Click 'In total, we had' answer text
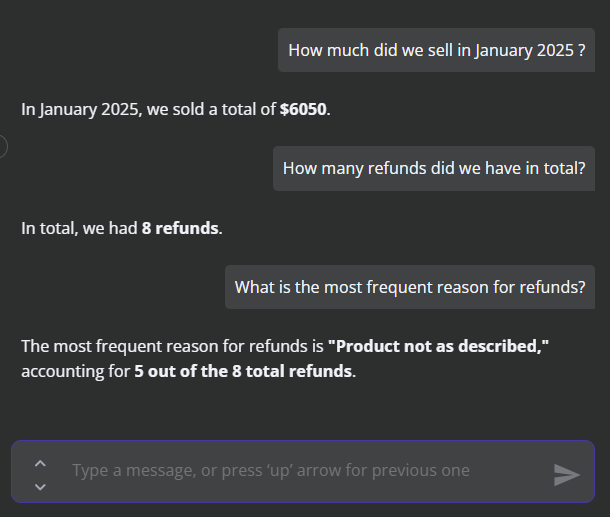Image resolution: width=610 pixels, height=517 pixels. click(x=79, y=228)
